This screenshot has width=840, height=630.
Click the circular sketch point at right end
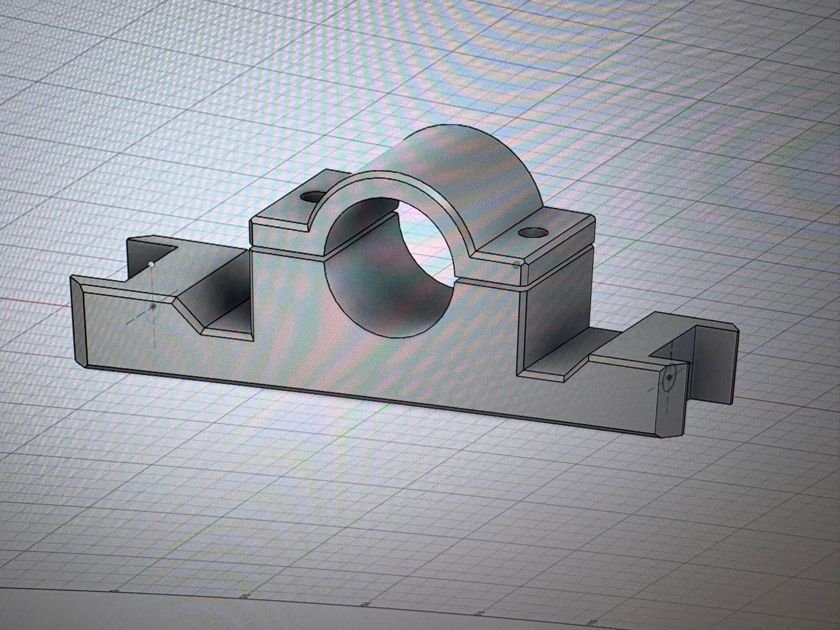point(669,377)
